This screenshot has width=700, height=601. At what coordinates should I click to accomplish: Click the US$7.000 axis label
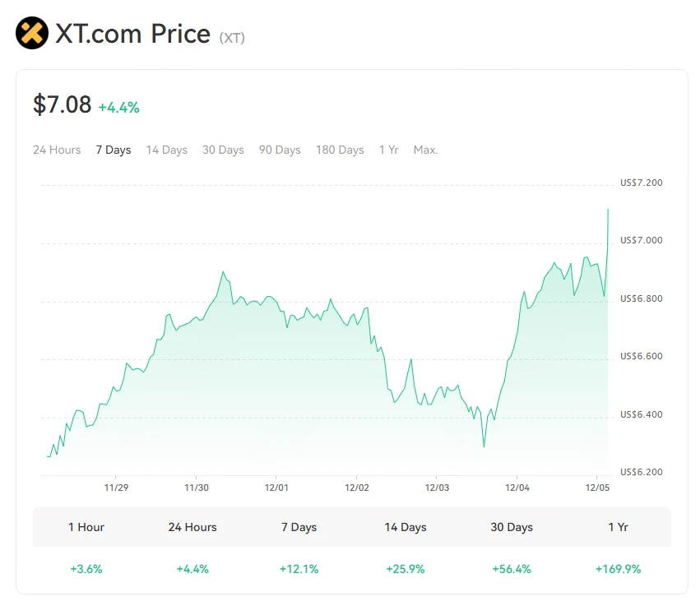click(641, 240)
